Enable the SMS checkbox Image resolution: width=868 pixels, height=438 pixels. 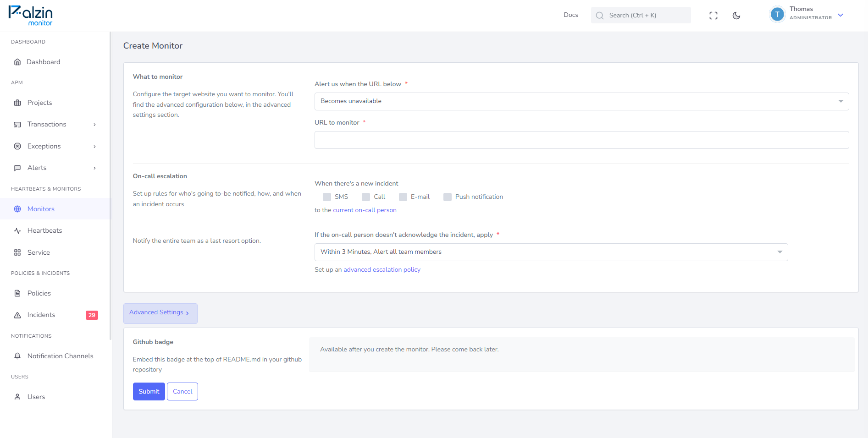click(327, 197)
